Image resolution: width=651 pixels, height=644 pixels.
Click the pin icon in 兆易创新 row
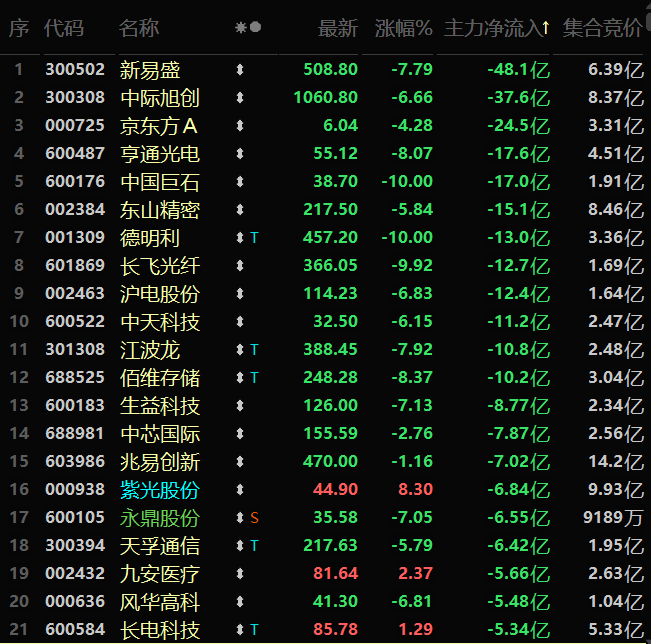click(x=240, y=462)
